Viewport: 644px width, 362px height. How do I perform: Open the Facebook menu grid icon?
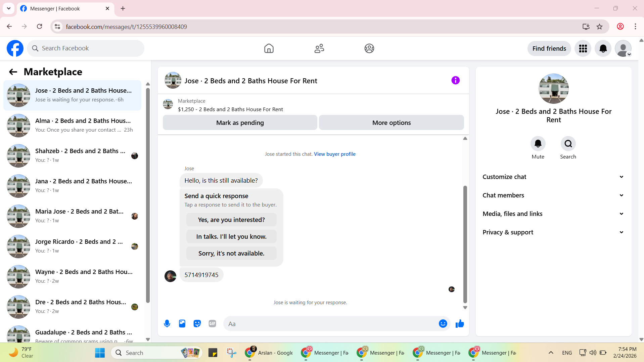click(583, 49)
